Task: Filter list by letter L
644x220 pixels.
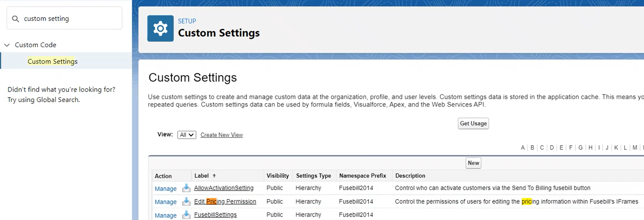Action: (x=625, y=148)
